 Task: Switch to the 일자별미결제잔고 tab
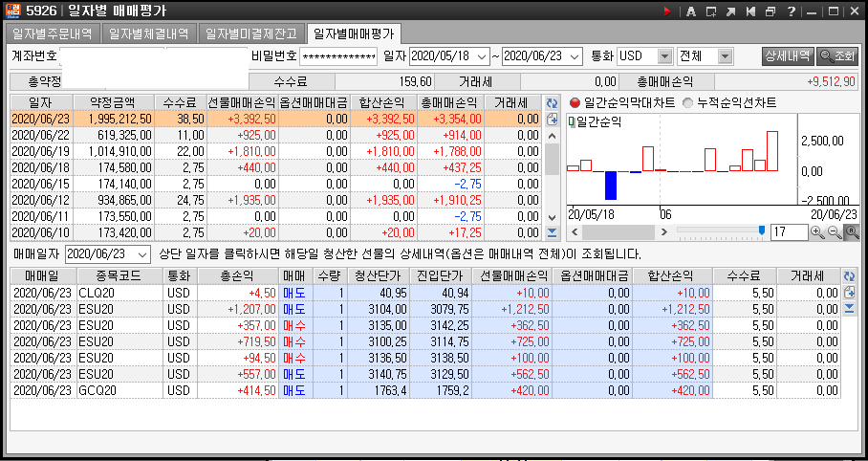(x=253, y=33)
